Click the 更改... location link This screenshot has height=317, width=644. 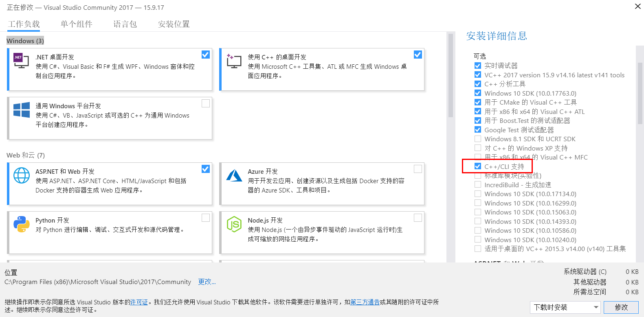(x=207, y=282)
